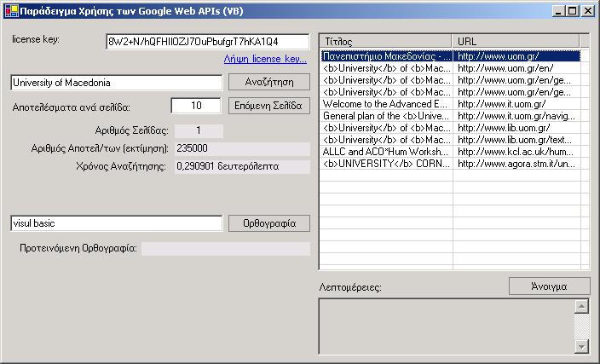The width and height of the screenshot is (600, 364).
Task: Click the Επόμενη Σελίδα button
Action: coord(269,106)
